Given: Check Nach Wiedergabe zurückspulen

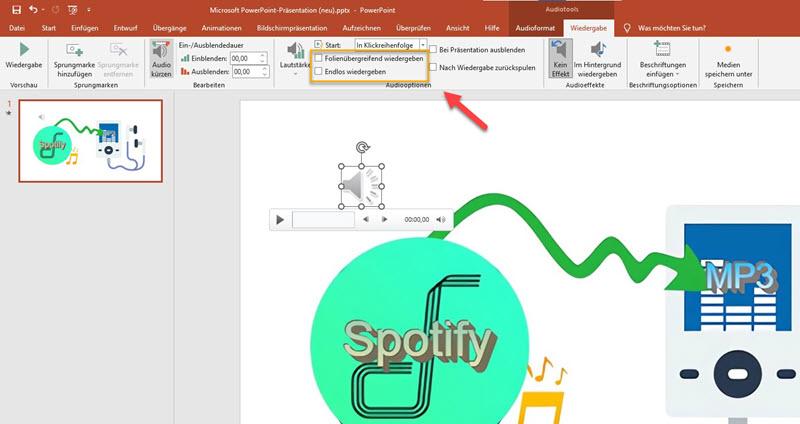Looking at the screenshot, I should point(433,67).
